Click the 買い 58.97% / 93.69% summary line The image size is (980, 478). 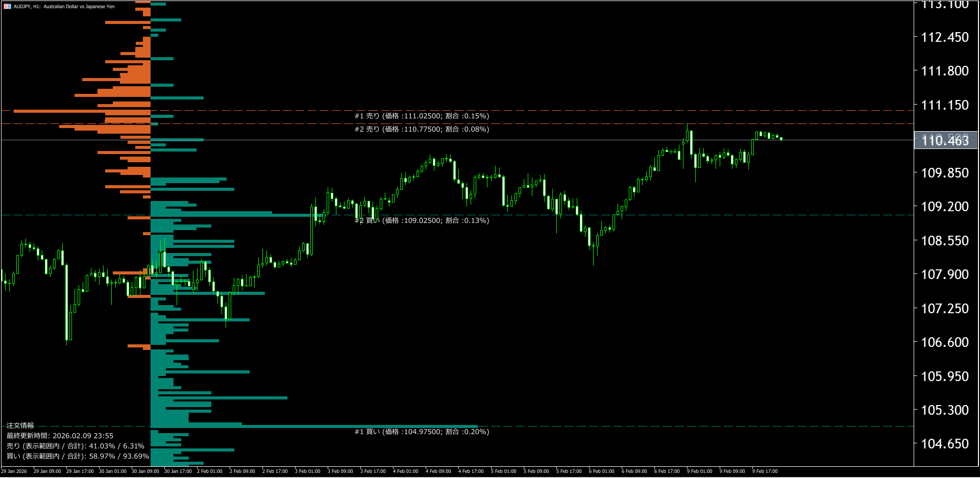point(78,457)
